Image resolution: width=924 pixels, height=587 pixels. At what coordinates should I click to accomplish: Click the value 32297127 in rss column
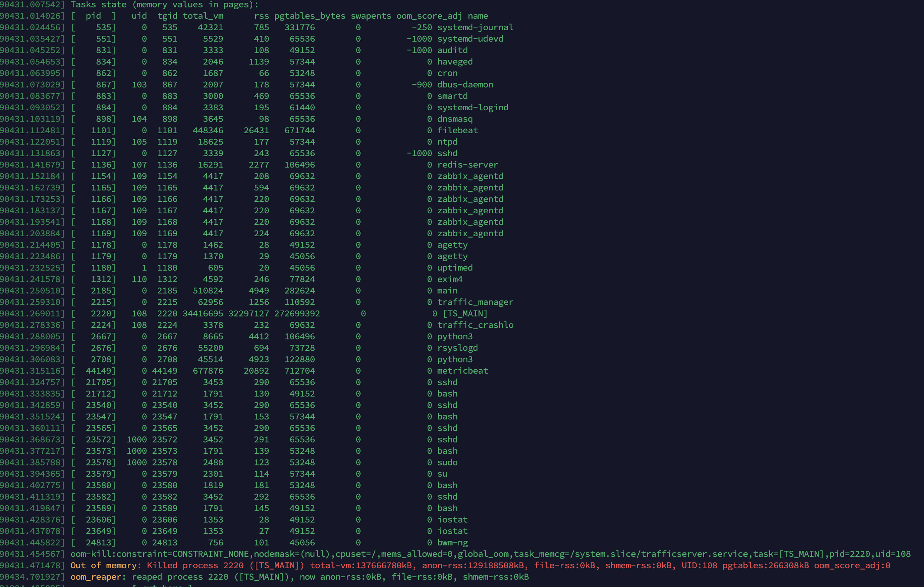(x=249, y=313)
